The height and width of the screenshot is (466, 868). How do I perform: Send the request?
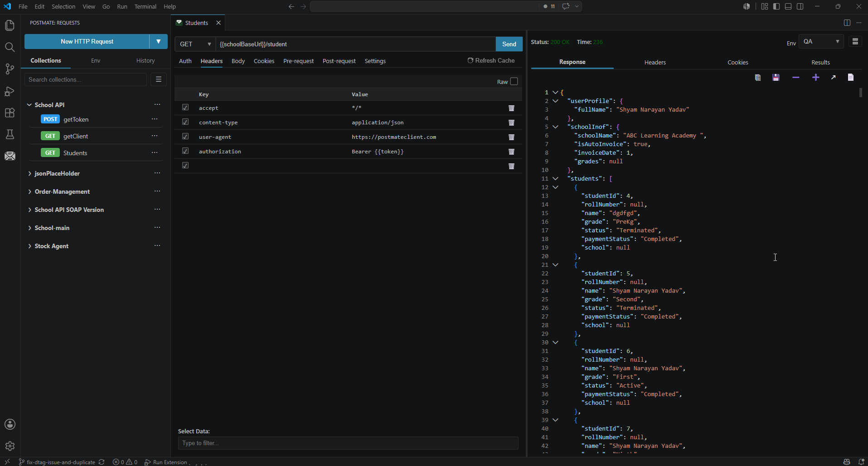pos(509,44)
